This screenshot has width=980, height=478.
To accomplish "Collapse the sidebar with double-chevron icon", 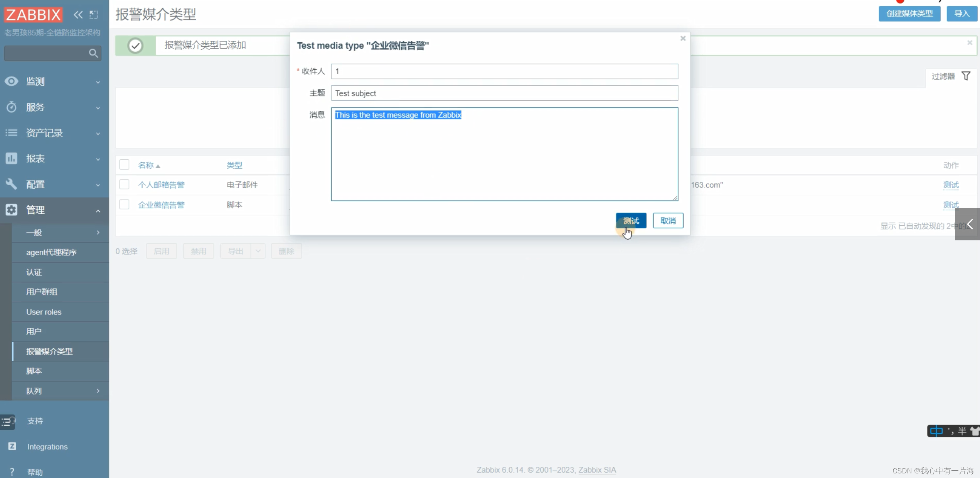I will point(78,15).
